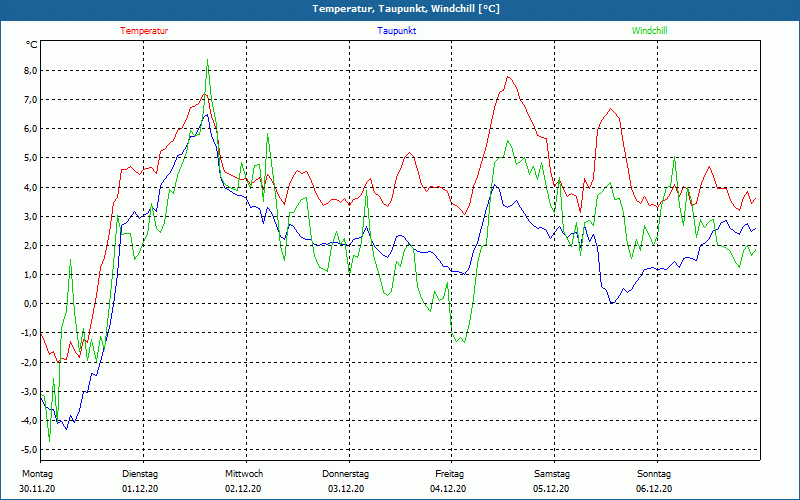This screenshot has width=800, height=500.
Task: Click the date '04.12.20'
Action: tap(448, 489)
